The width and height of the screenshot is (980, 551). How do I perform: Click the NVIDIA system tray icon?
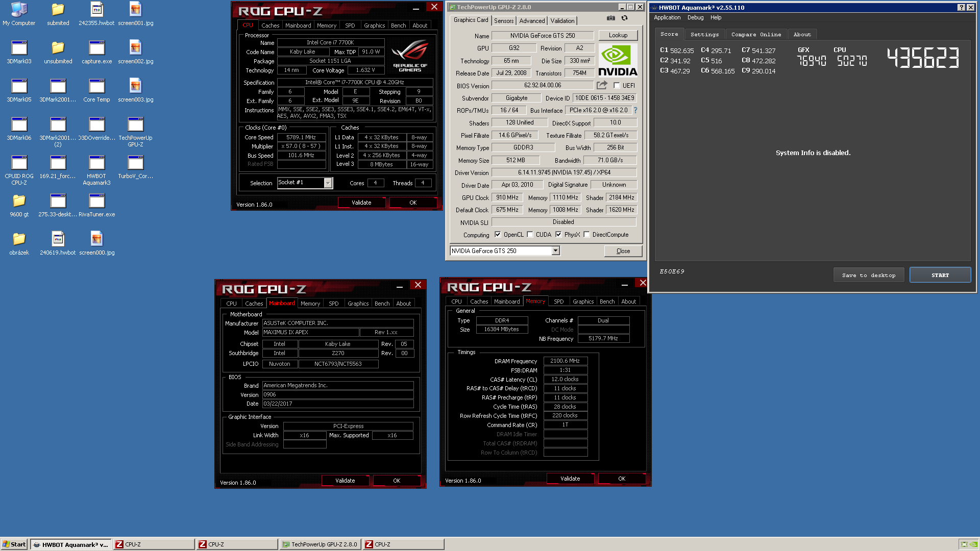click(973, 544)
